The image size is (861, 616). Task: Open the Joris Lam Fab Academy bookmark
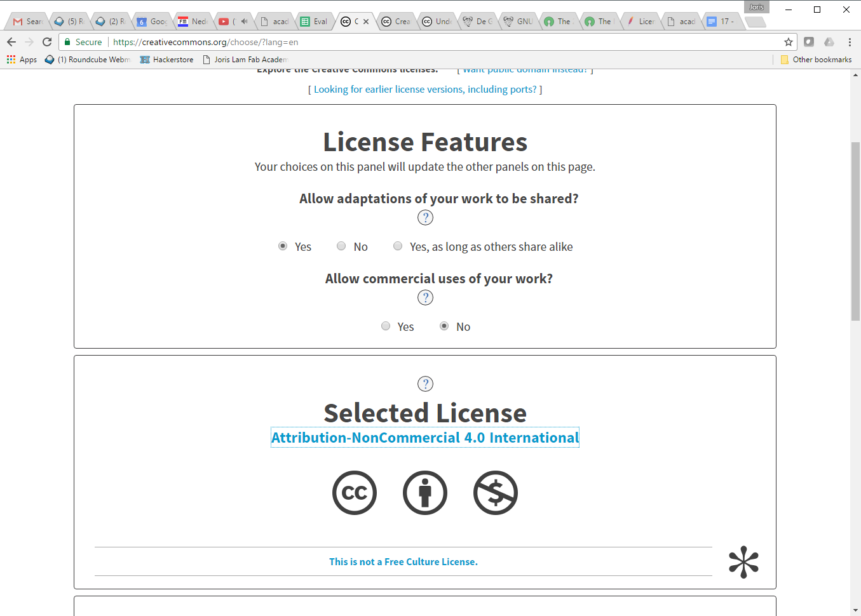[245, 60]
